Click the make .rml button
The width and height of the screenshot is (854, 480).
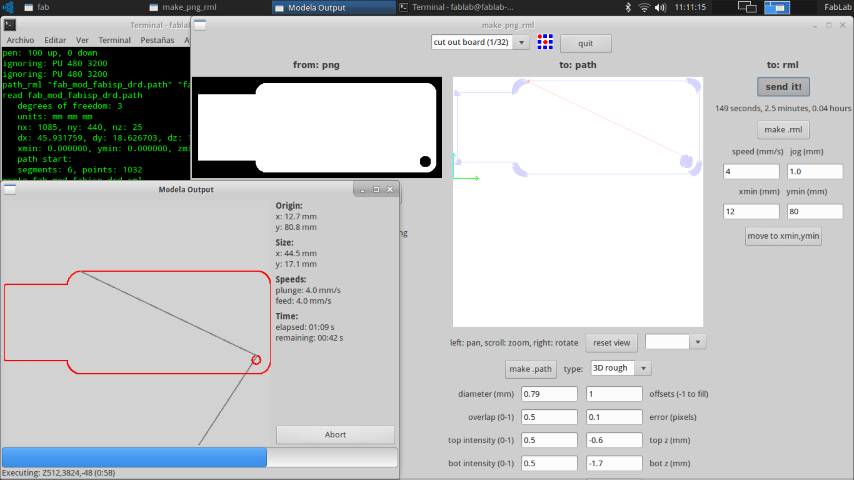pos(783,129)
